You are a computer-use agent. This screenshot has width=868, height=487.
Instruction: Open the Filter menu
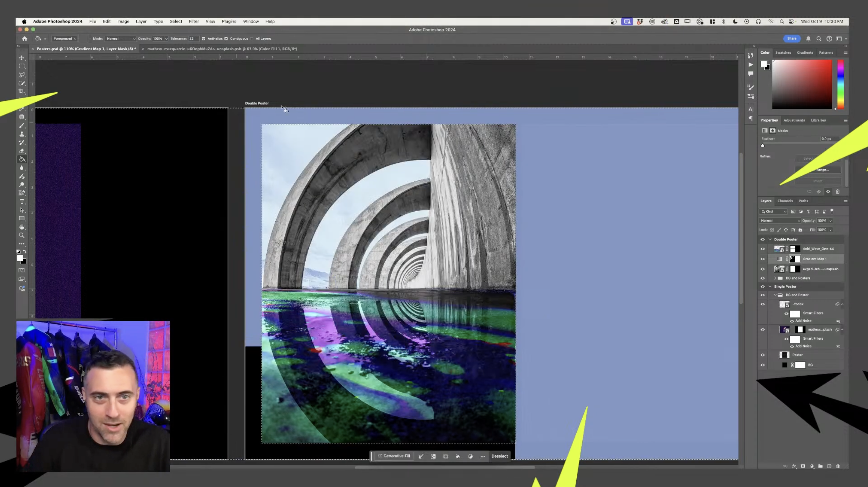point(193,22)
